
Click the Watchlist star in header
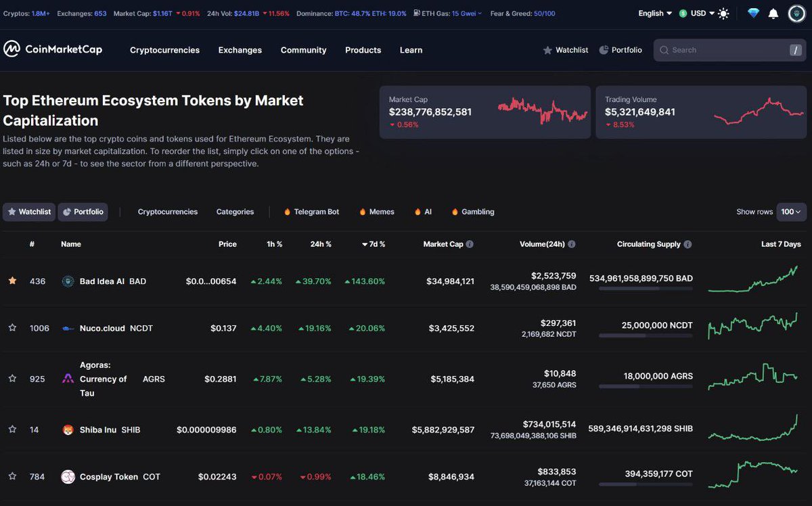547,50
